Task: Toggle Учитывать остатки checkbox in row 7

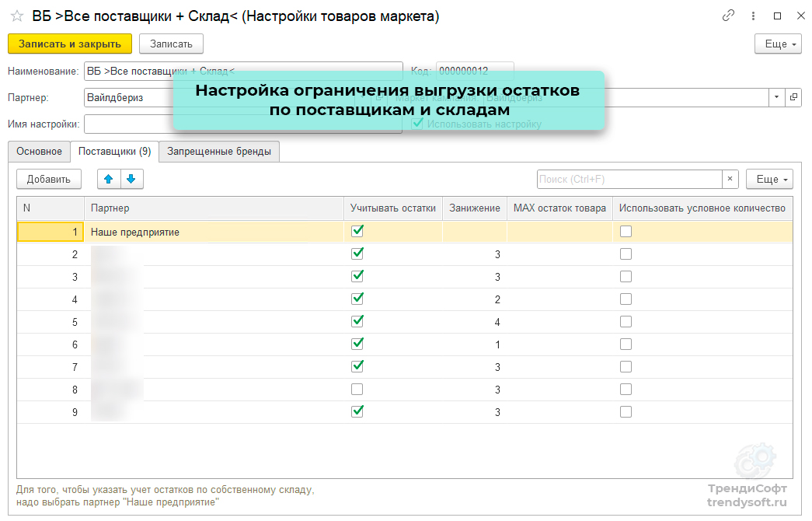Action: coord(357,366)
